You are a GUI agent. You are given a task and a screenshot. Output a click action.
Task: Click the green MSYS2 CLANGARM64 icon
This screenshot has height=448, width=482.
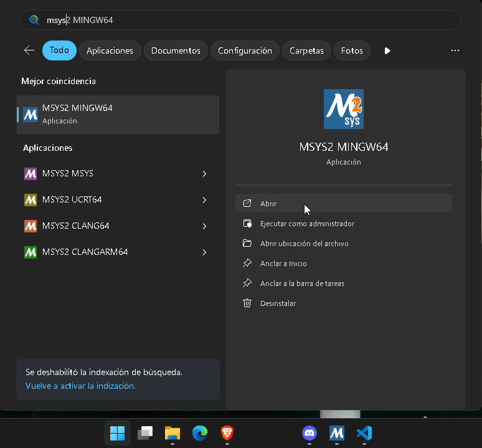point(31,252)
